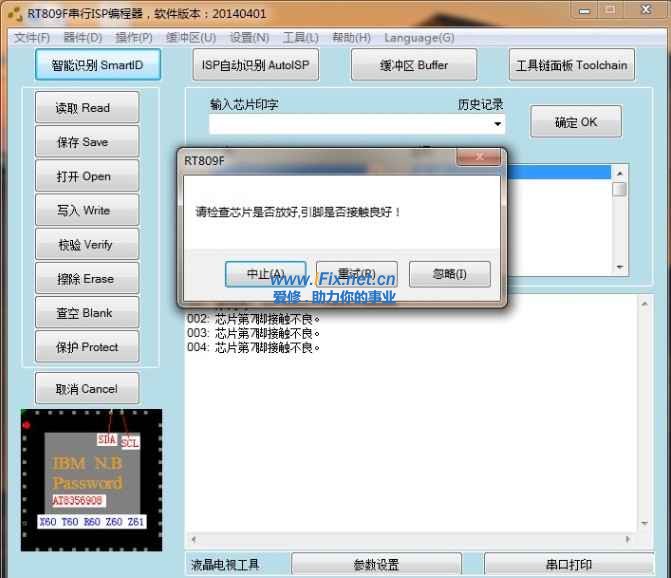This screenshot has height=578, width=671.
Task: Close the RT809F error dialog
Action: pos(478,157)
